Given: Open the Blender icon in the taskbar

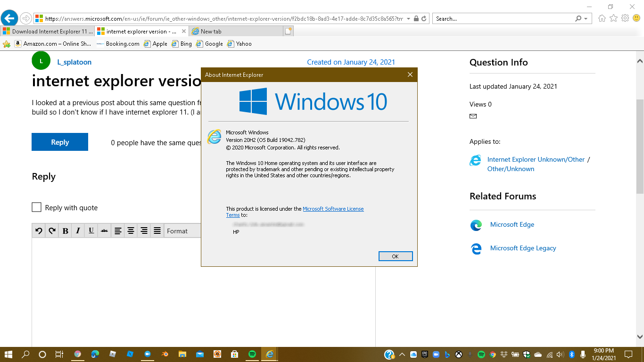Looking at the screenshot, I should [x=165, y=354].
